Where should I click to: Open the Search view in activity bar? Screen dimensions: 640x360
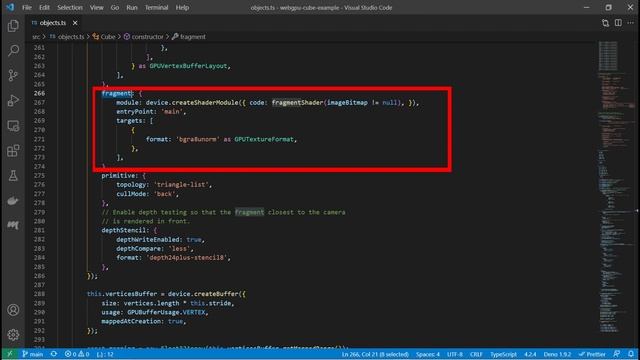coord(13,51)
